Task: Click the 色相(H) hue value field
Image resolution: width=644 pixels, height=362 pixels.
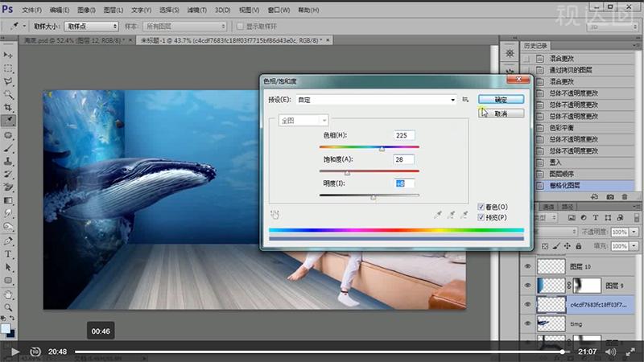Action: tap(404, 135)
